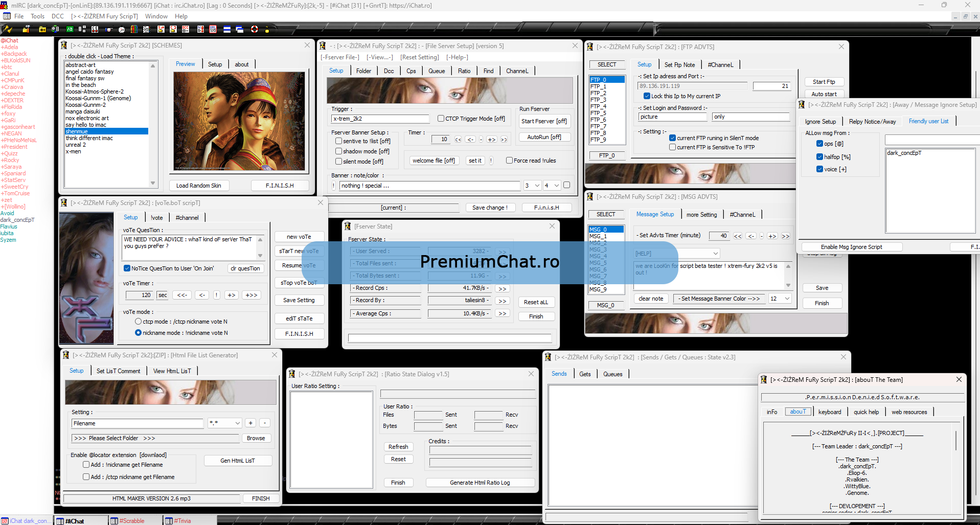Open banner color dropdown showing 4

click(552, 186)
